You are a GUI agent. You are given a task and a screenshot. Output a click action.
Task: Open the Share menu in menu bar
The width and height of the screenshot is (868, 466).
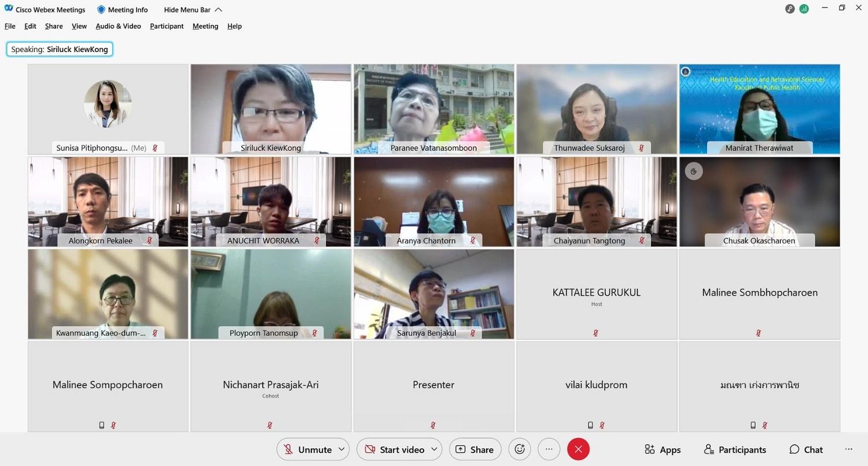(x=54, y=26)
